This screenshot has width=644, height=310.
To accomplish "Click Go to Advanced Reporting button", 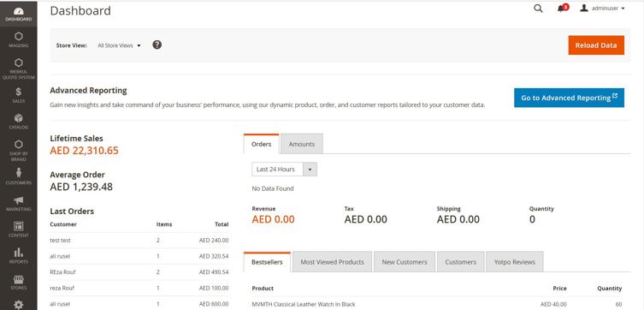I will click(569, 98).
